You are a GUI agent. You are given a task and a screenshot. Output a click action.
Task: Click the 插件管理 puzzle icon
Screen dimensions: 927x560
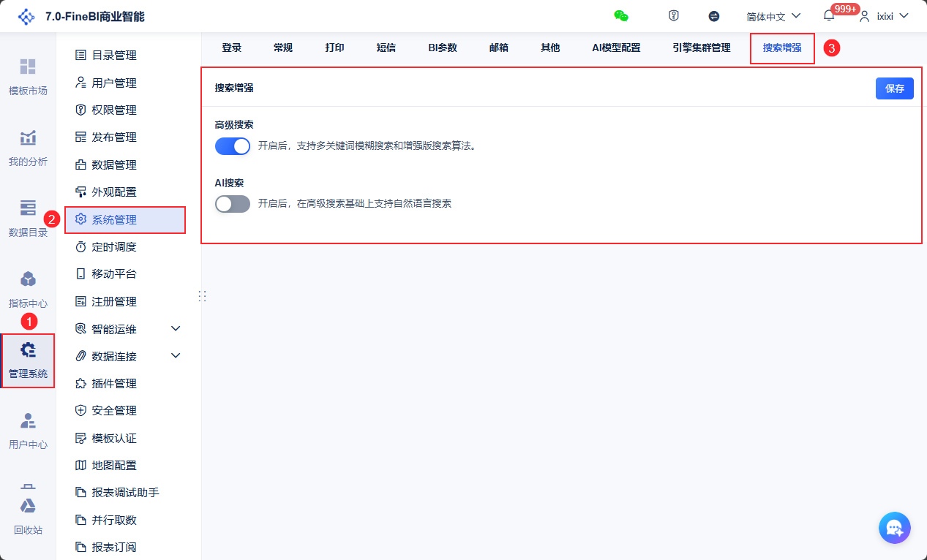(81, 383)
